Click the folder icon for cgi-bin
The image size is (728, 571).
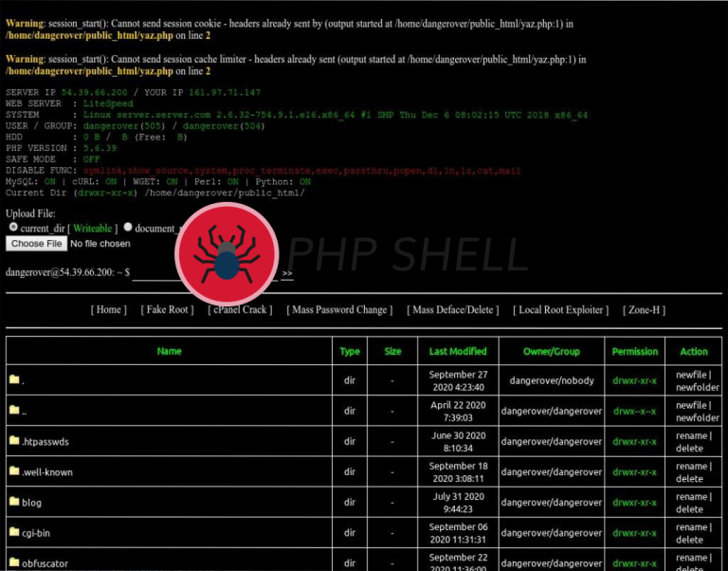coord(14,533)
